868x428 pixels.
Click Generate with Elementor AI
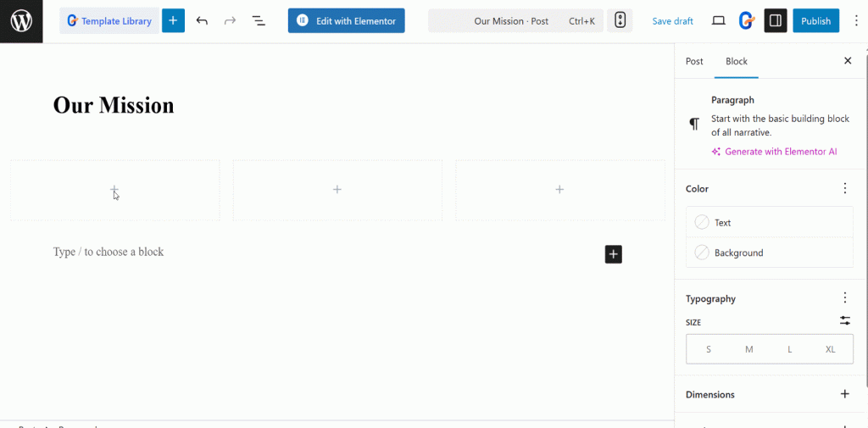coord(775,151)
